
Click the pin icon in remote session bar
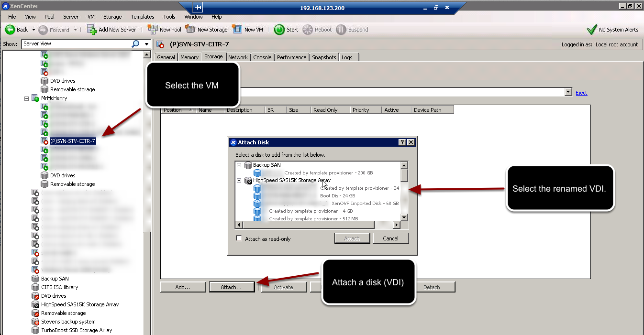tap(198, 8)
